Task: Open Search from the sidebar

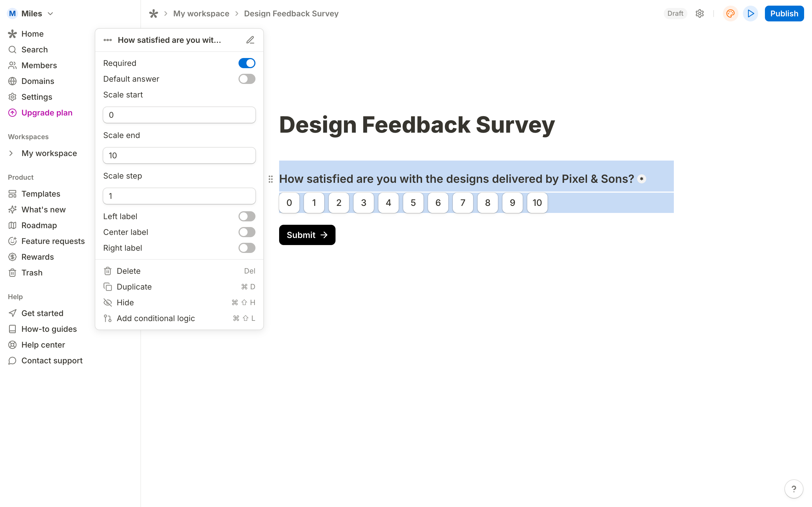Action: [x=34, y=49]
